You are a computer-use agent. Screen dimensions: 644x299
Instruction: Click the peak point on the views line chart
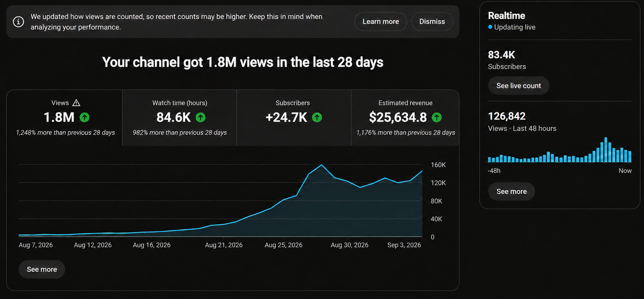322,165
